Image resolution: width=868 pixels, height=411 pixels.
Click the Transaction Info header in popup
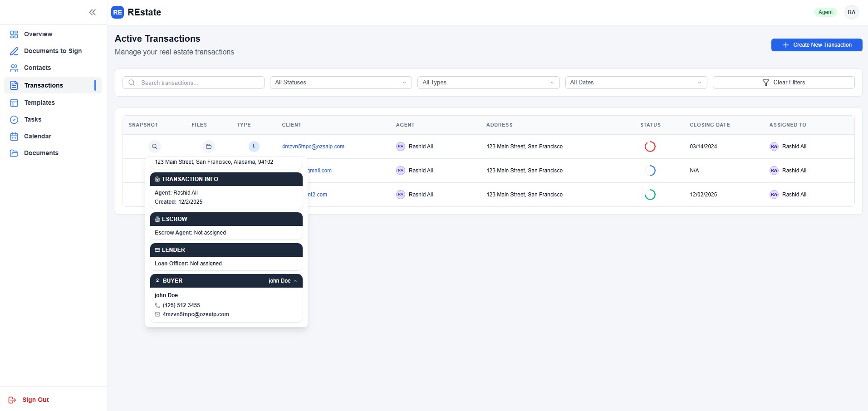pyautogui.click(x=226, y=179)
